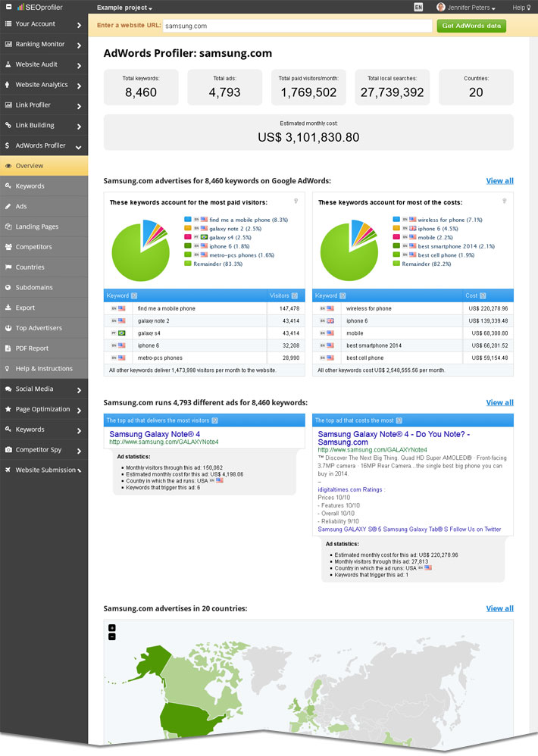Screen dimensions: 538x756
Task: Click the Link Profiler icon
Action: pyautogui.click(x=8, y=105)
